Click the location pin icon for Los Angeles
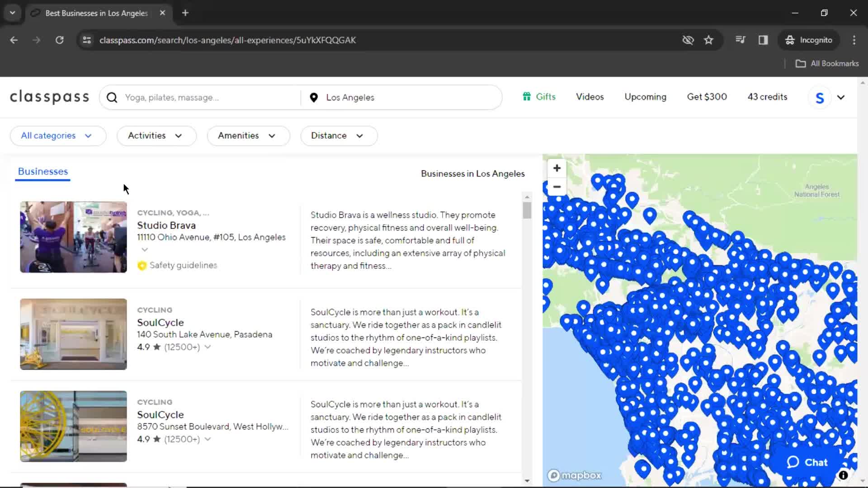The width and height of the screenshot is (868, 488). pos(314,97)
